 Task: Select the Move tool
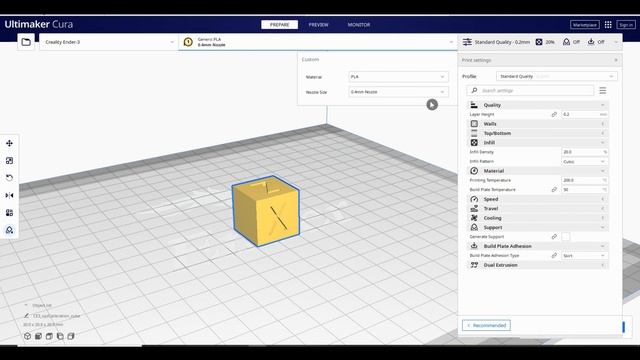(9, 143)
